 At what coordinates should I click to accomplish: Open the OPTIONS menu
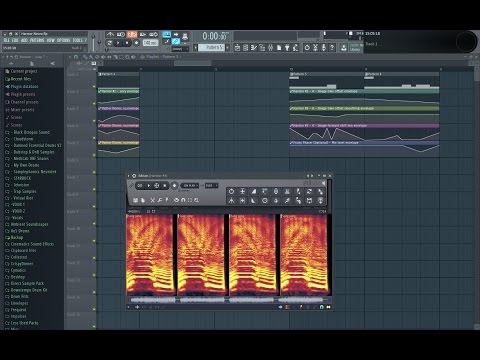(x=63, y=40)
